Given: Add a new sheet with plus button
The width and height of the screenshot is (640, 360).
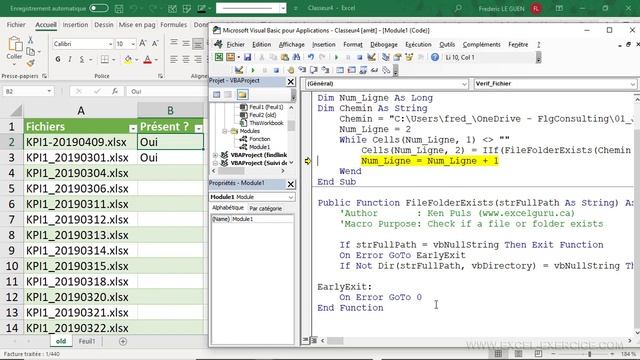Looking at the screenshot, I should (123, 341).
